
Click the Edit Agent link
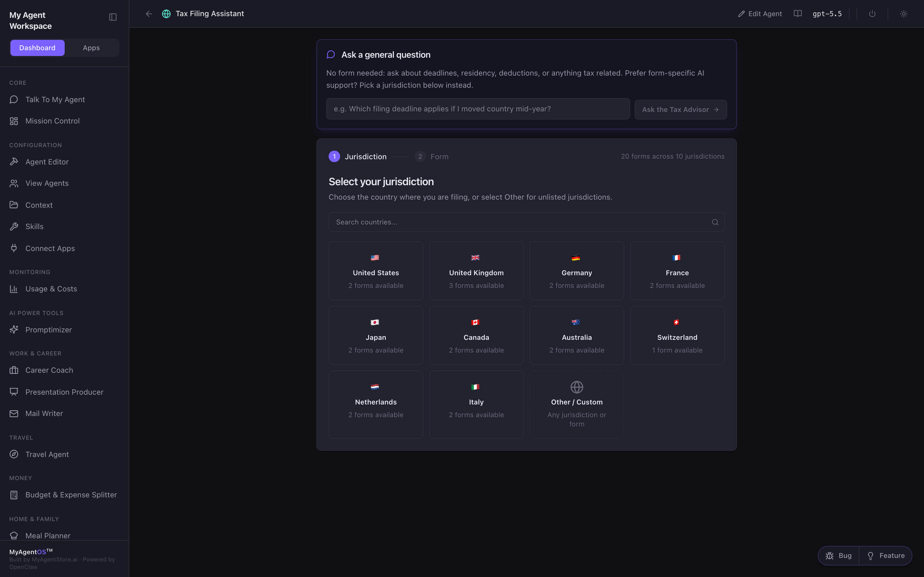click(x=760, y=14)
